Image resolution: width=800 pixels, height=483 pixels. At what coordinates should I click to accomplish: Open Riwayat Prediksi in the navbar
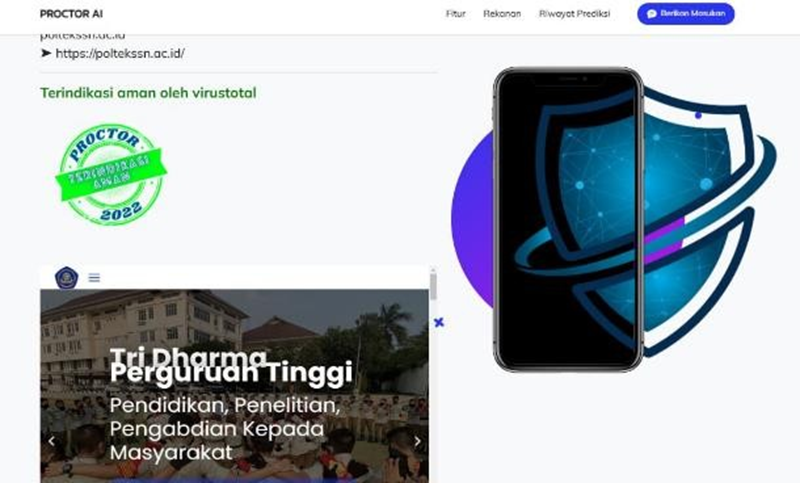(574, 14)
